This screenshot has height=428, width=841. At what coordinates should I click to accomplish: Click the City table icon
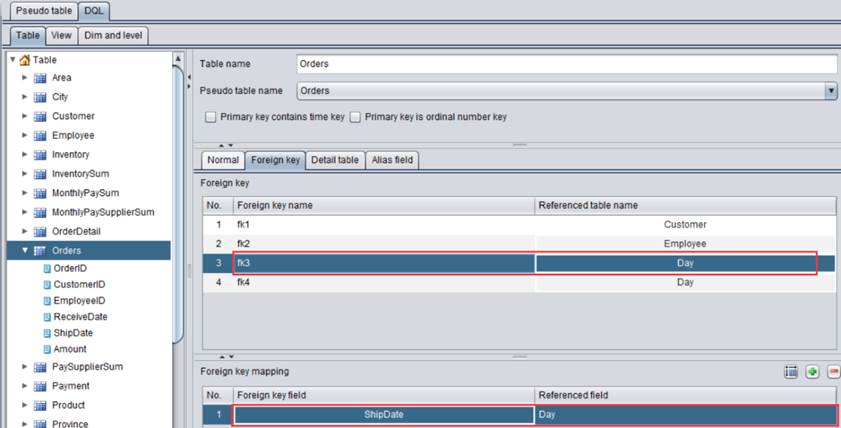[x=40, y=98]
